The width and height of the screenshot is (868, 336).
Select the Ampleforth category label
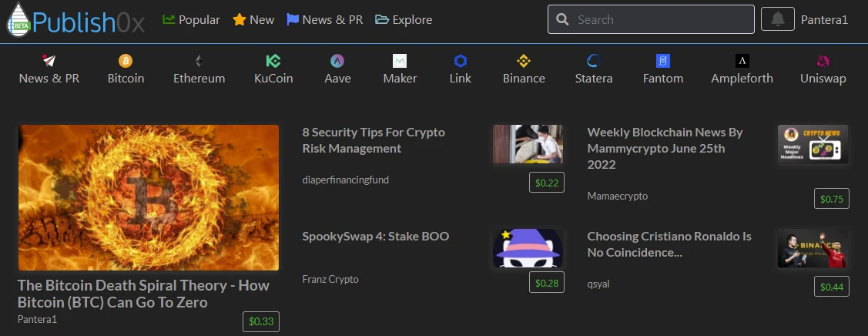tap(742, 78)
